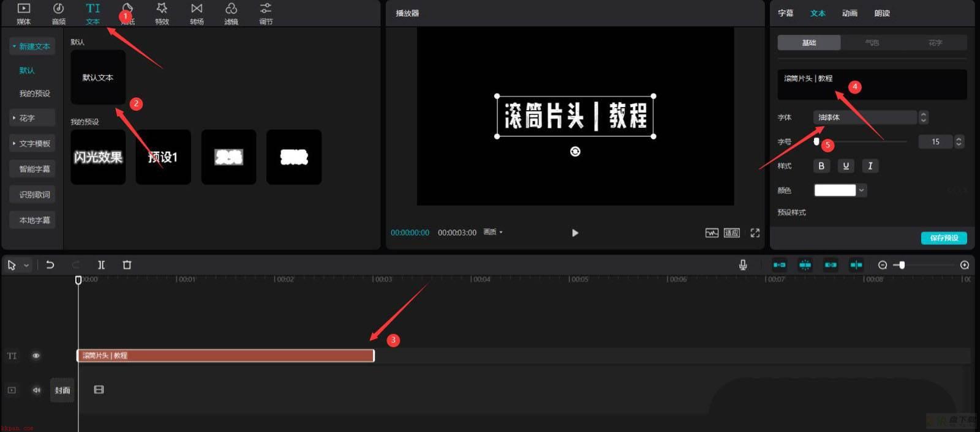Open the 调节 adjustments tab
This screenshot has height=432, width=980.
(265, 13)
